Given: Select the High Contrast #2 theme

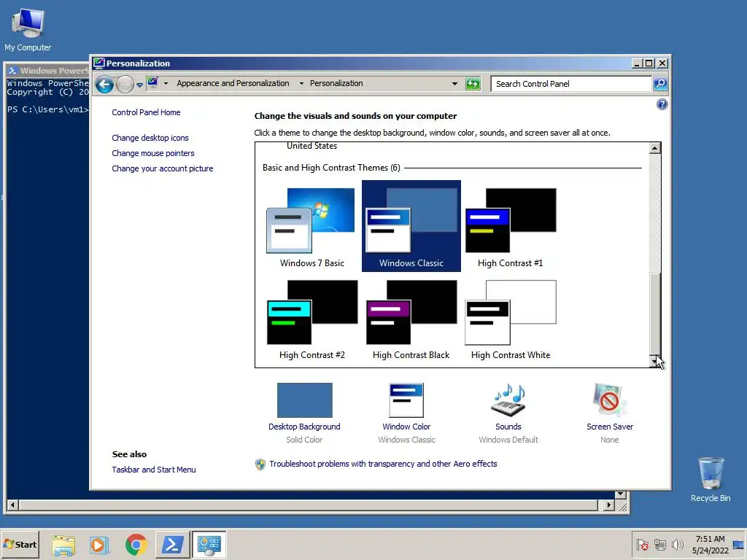Looking at the screenshot, I should tap(311, 319).
